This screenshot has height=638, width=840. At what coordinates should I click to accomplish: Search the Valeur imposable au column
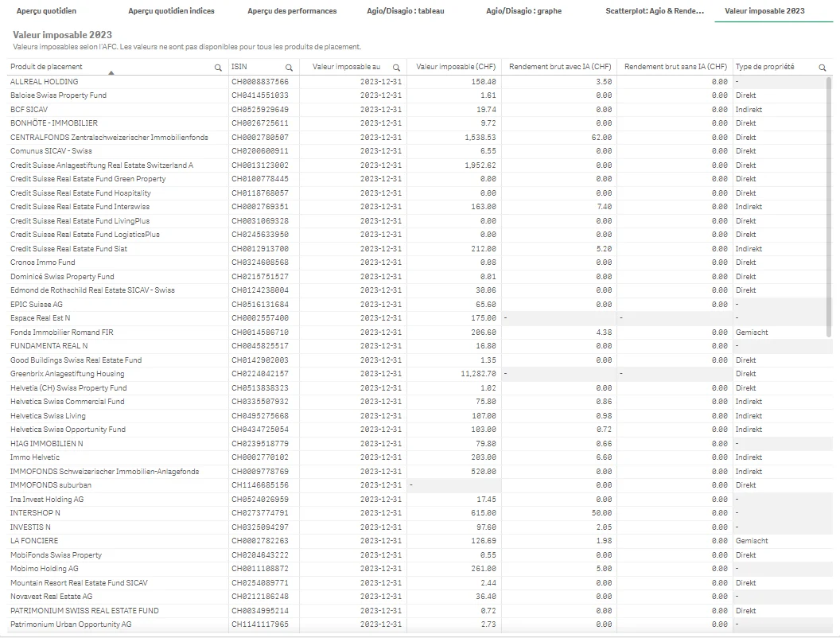(396, 68)
